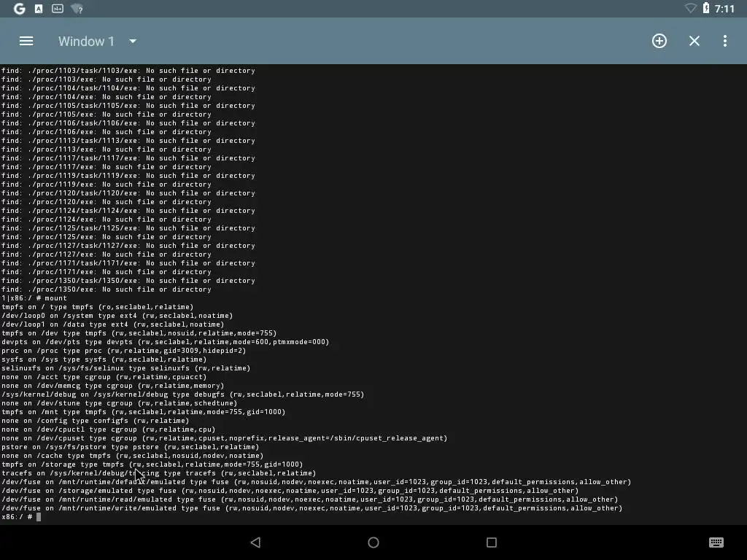
Task: Tap the recent apps square button
Action: (492, 542)
